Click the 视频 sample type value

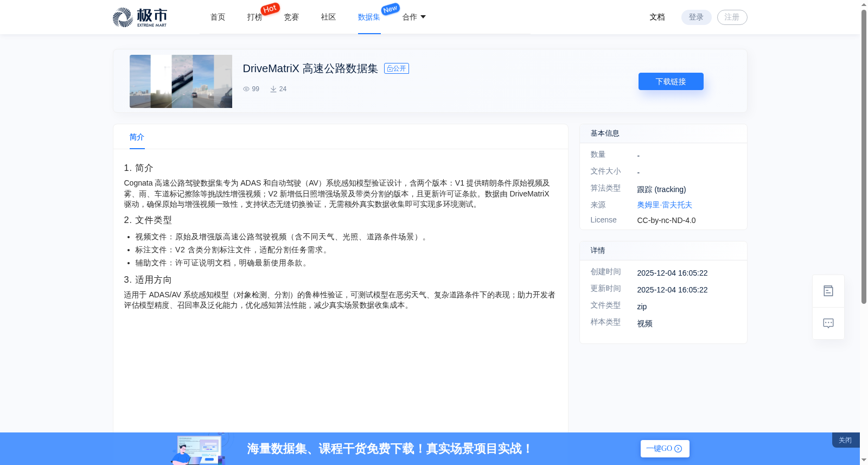click(644, 323)
